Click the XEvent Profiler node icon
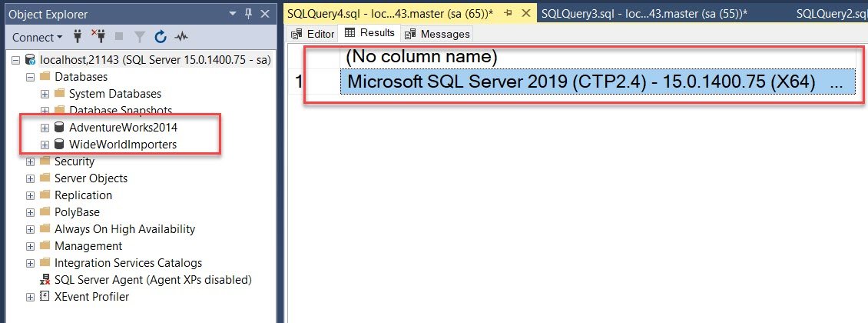868x323 pixels. (45, 297)
